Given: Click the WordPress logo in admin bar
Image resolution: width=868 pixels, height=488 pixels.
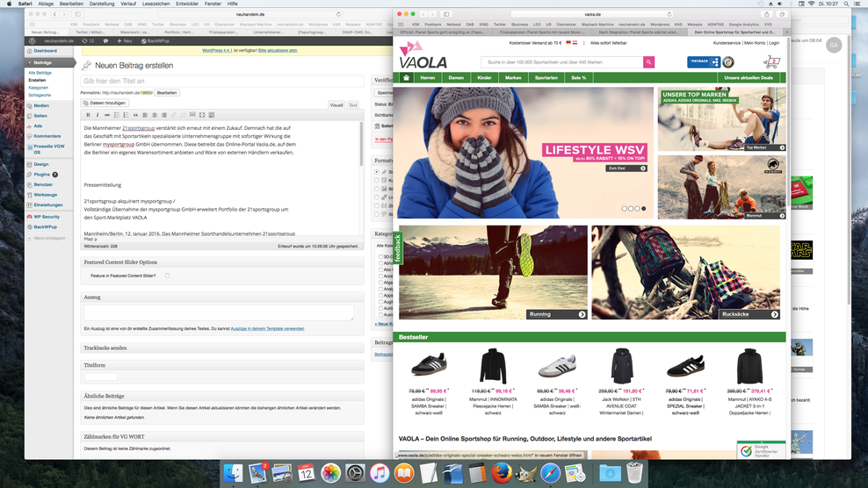Looking at the screenshot, I should click(x=33, y=41).
